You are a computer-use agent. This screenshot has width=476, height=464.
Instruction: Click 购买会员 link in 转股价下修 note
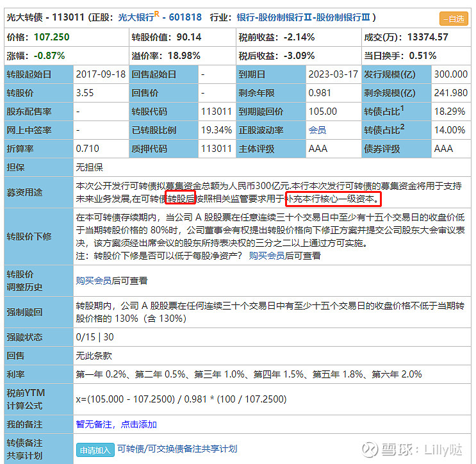click(x=267, y=256)
